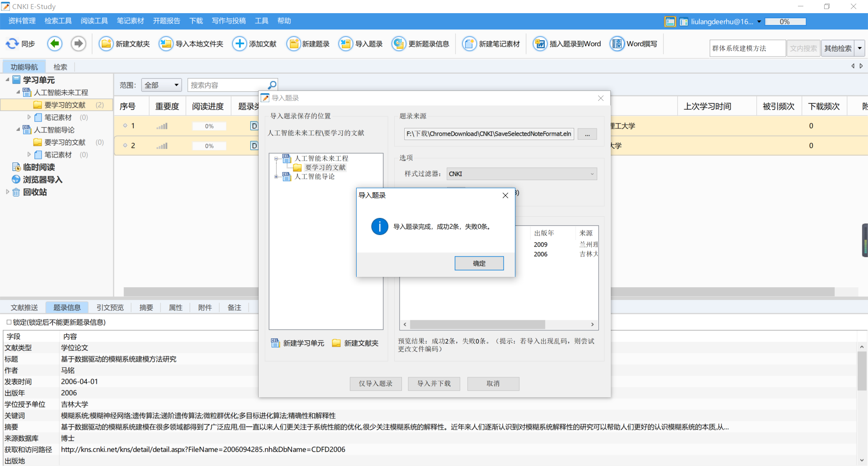Image resolution: width=868 pixels, height=466 pixels.
Task: Click the 确定 button in the dialog
Action: [479, 263]
